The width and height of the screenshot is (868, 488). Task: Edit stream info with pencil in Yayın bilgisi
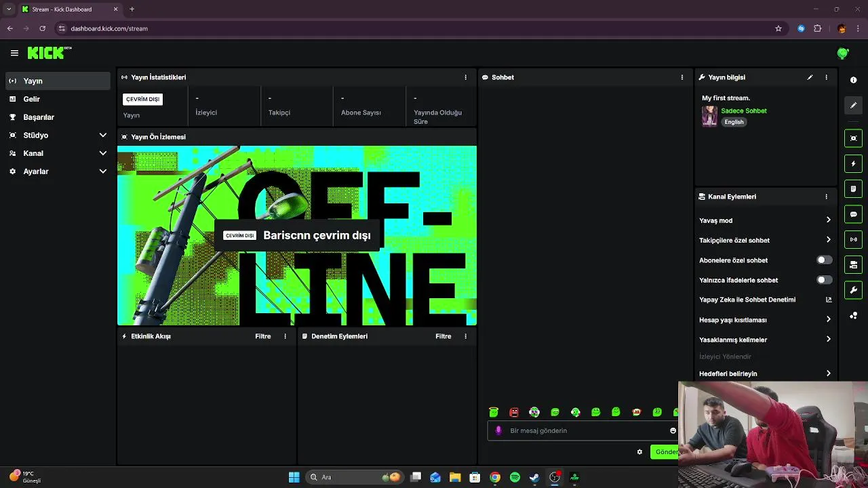(x=810, y=77)
